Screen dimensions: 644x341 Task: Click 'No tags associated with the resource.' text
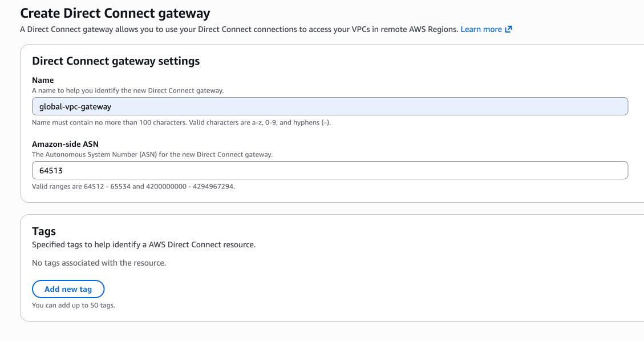(x=99, y=263)
